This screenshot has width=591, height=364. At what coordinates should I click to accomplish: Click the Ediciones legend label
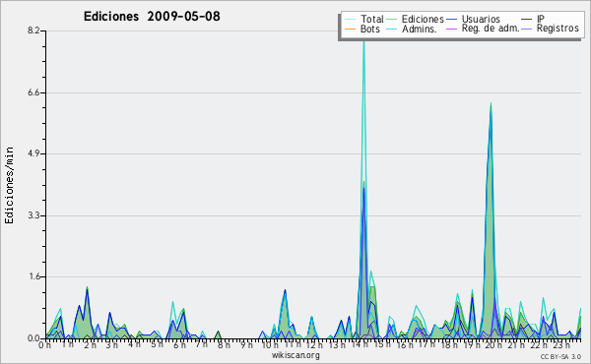click(423, 19)
